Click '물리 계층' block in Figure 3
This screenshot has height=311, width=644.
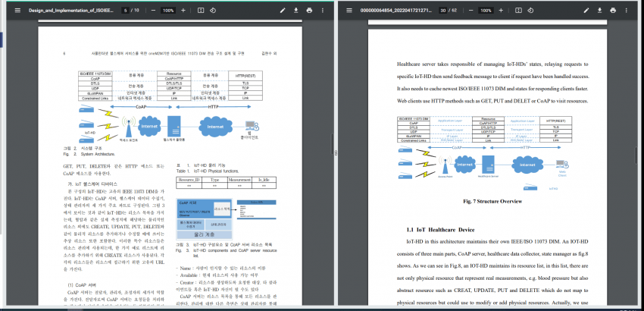204,235
